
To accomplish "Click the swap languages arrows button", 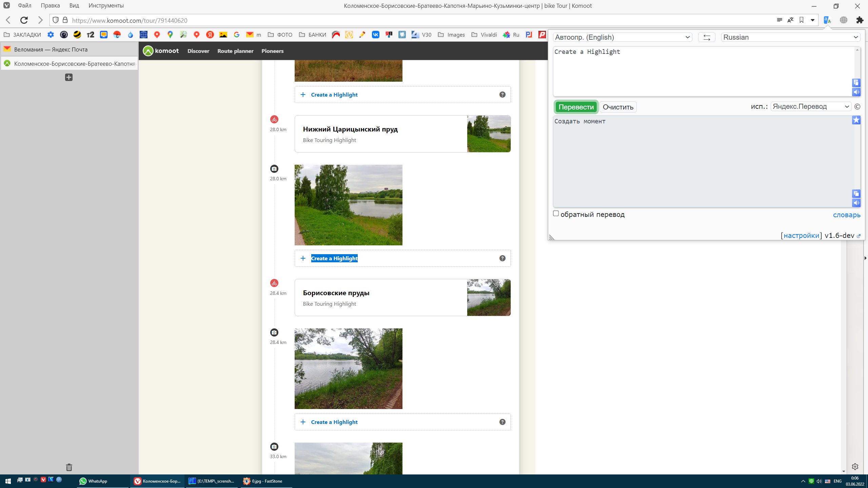I will (x=707, y=37).
